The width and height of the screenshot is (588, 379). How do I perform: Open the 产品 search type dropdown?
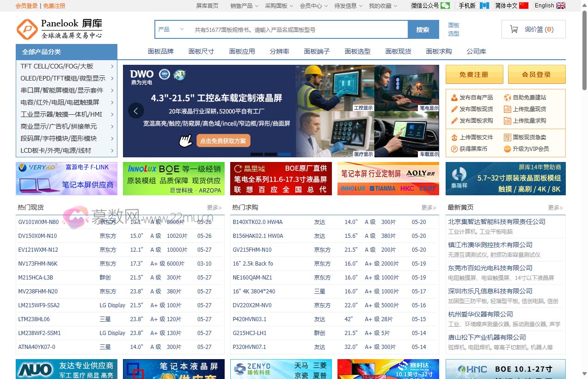click(171, 30)
